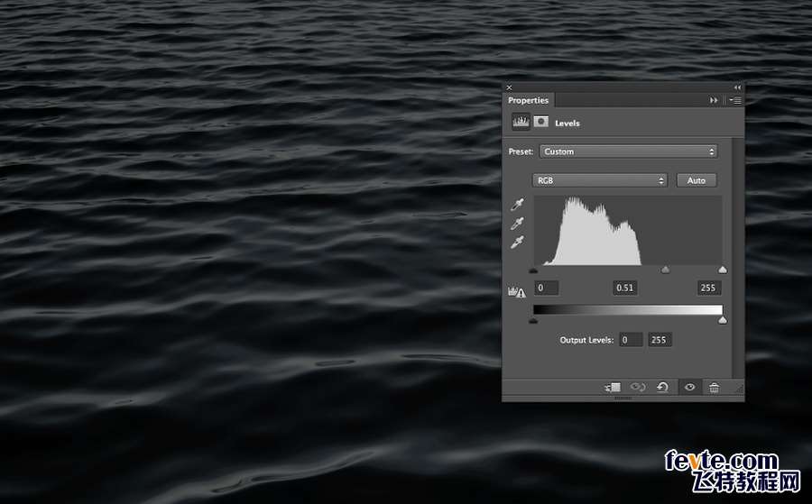
Task: Click the layer mask icon beside Levels
Action: (541, 122)
